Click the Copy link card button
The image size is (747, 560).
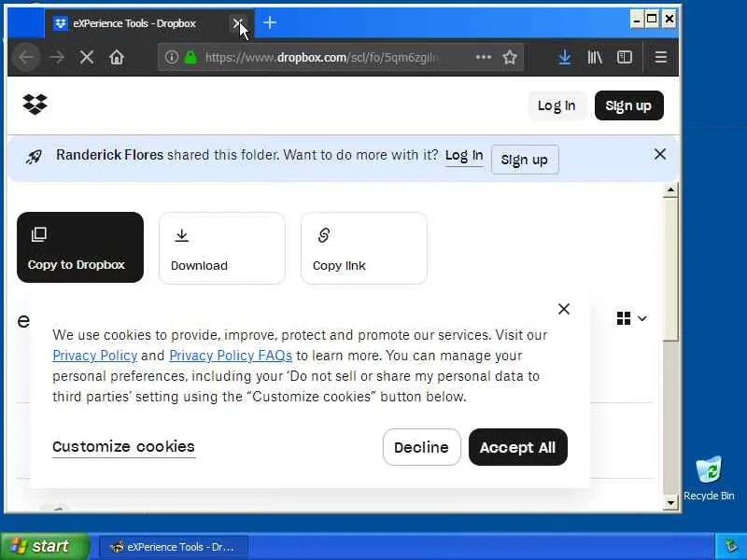click(x=364, y=248)
